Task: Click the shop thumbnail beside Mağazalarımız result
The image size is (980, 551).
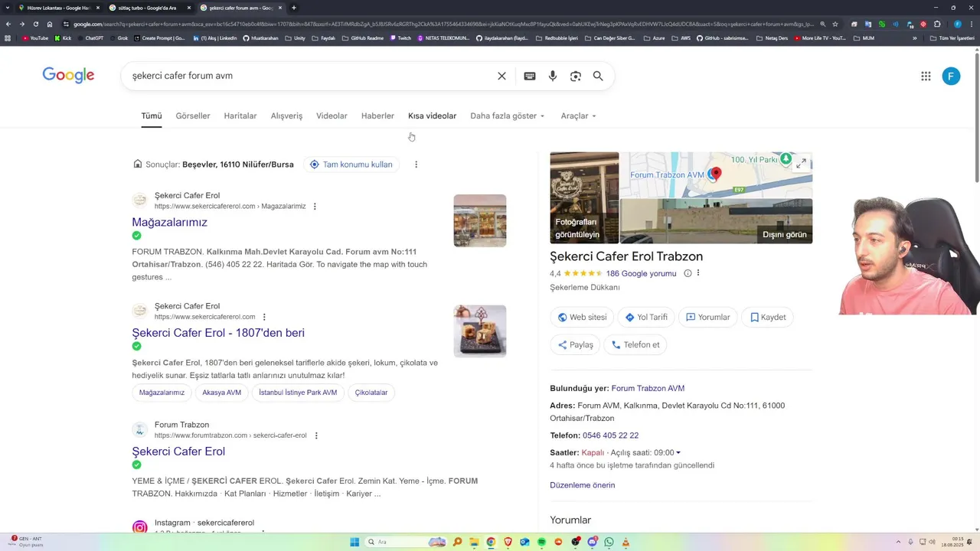Action: 479,220
